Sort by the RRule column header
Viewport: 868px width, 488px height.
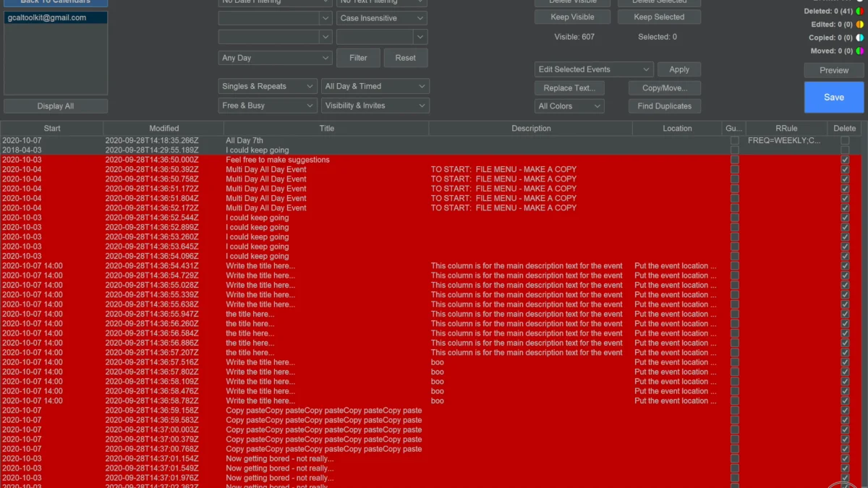(x=786, y=129)
